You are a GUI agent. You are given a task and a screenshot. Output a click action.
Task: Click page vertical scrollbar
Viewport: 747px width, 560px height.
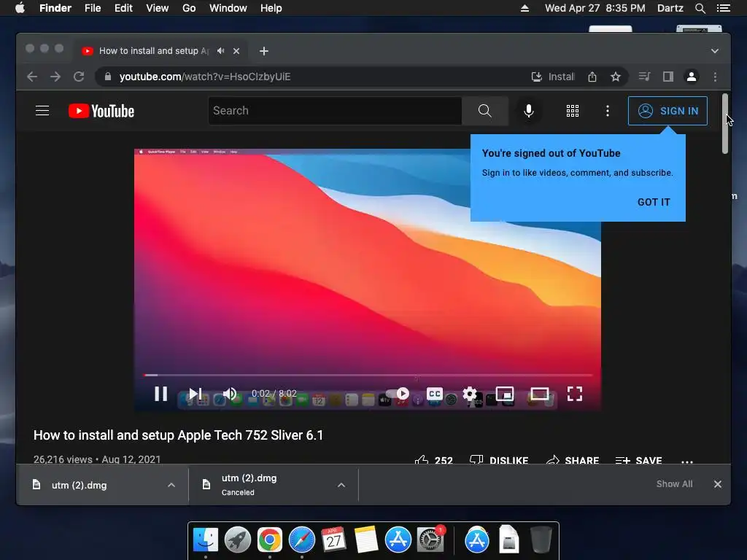pos(725,124)
